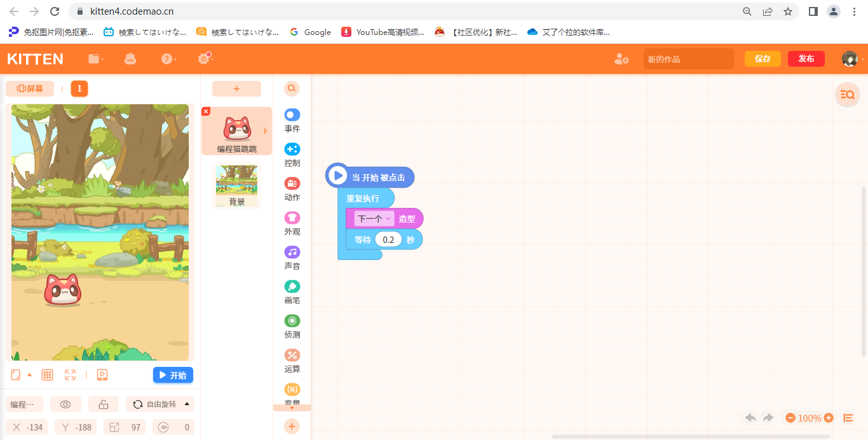This screenshot has width=868, height=440.
Task: Open the file folder menu in header
Action: pyautogui.click(x=95, y=59)
